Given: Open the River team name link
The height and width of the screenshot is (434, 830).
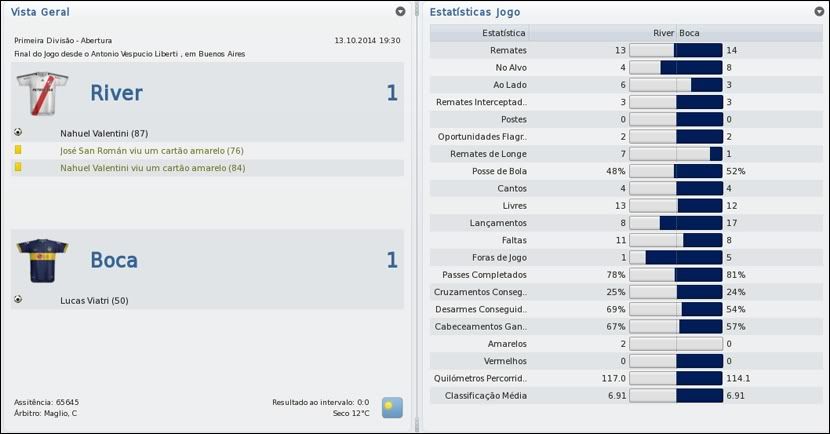Looking at the screenshot, I should click(116, 94).
